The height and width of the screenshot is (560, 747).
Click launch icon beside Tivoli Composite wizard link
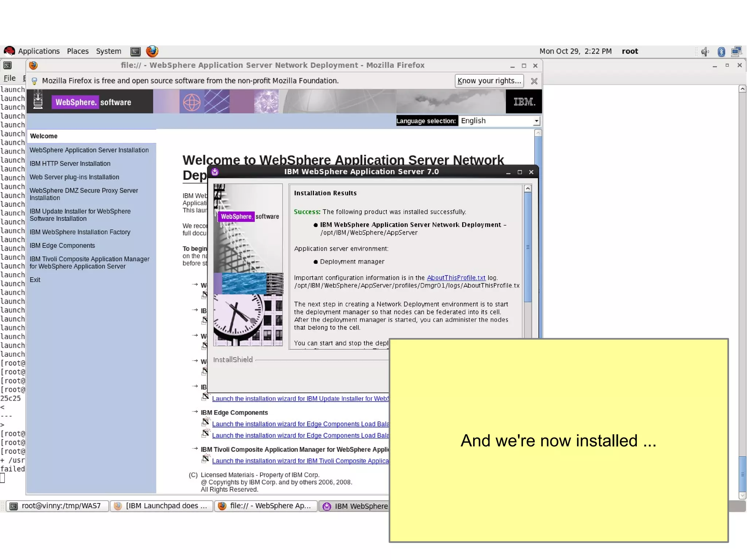tap(206, 459)
